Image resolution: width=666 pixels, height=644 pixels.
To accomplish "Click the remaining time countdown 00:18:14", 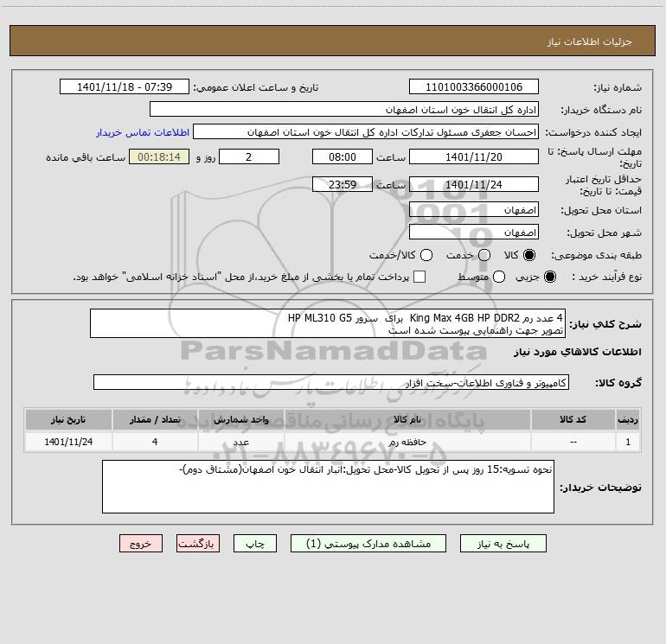I will point(159,157).
